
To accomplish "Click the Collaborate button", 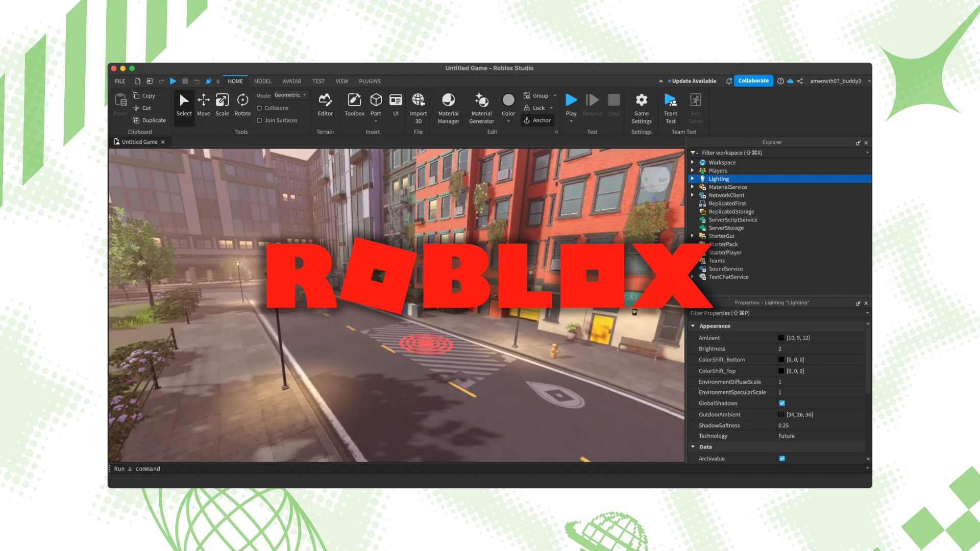I will [753, 81].
